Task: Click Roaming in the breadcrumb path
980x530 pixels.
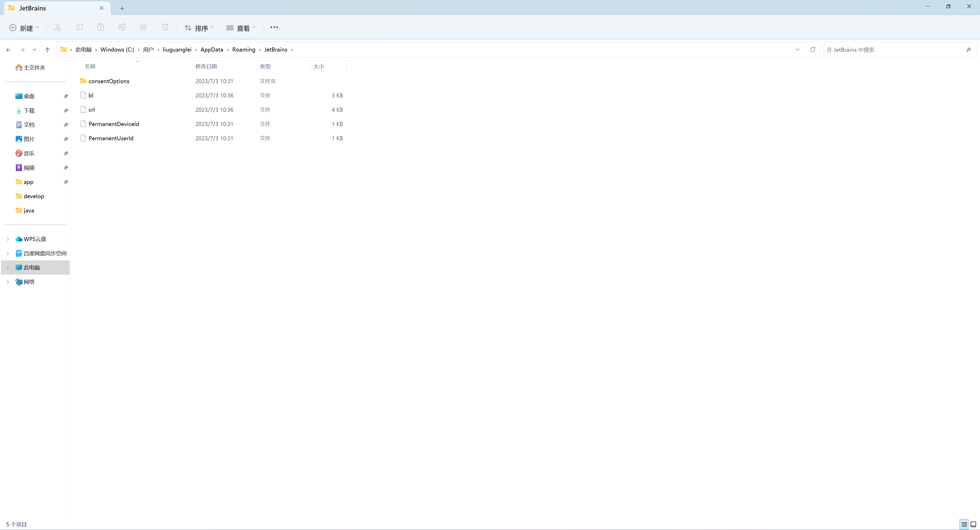Action: pos(244,49)
